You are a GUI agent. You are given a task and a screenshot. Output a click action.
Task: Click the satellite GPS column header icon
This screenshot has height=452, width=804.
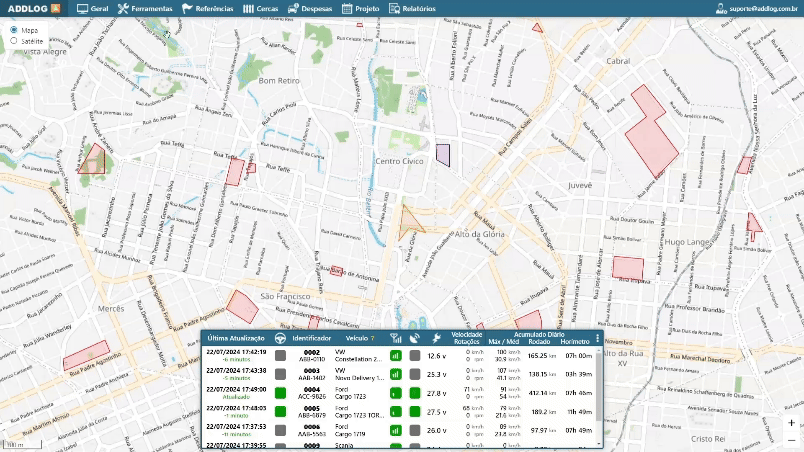(x=415, y=339)
